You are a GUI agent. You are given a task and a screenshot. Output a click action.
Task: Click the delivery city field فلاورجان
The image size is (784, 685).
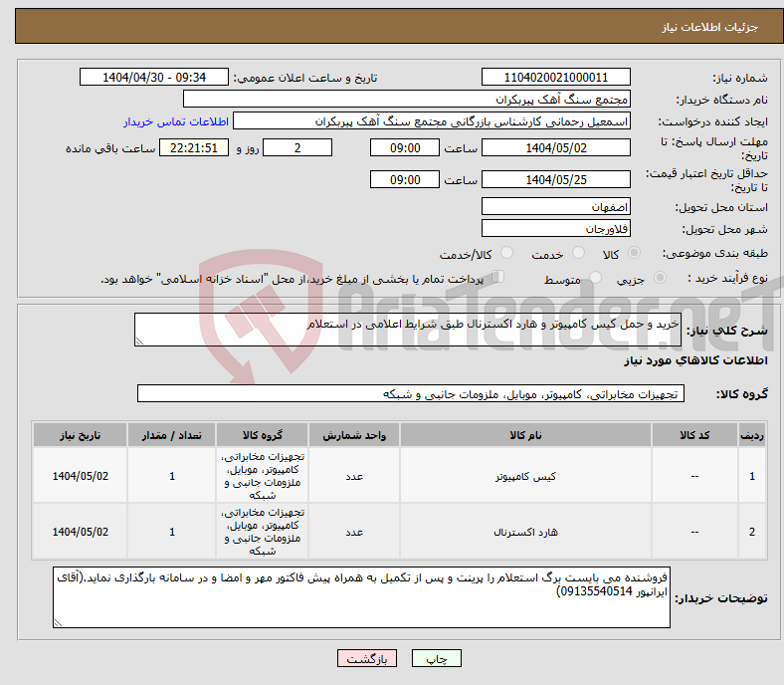coord(555,229)
